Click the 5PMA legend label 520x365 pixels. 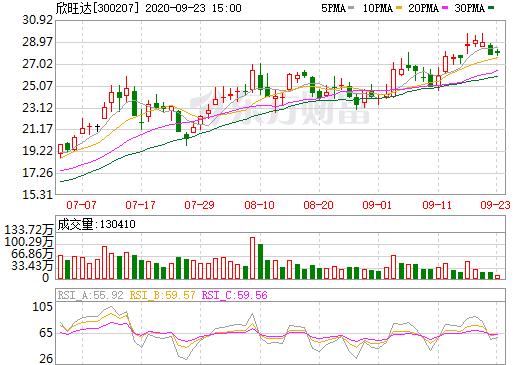[x=333, y=8]
